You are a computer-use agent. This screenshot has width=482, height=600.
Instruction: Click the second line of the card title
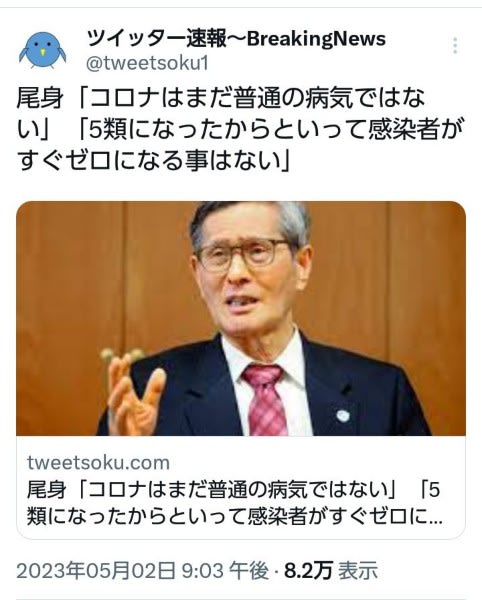pyautogui.click(x=234, y=516)
